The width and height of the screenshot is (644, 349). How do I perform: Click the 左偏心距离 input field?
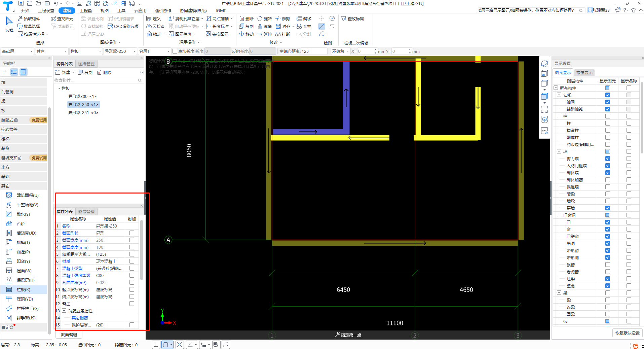(x=314, y=51)
